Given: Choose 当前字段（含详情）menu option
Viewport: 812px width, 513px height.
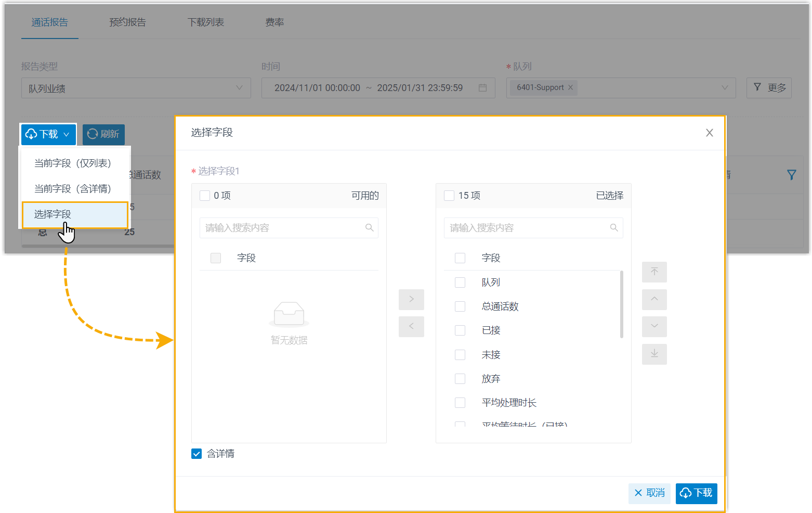Looking at the screenshot, I should pyautogui.click(x=73, y=189).
